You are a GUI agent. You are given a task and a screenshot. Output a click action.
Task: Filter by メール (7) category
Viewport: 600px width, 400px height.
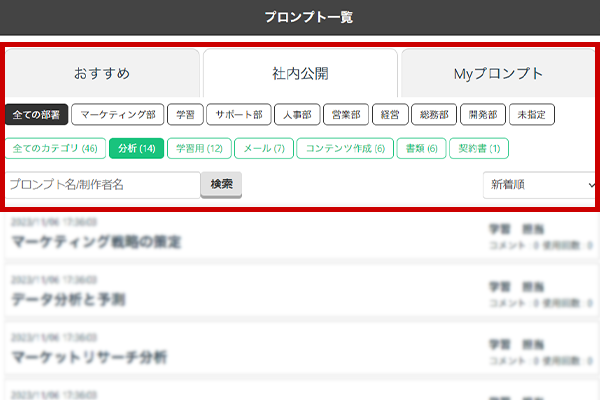[264, 149]
